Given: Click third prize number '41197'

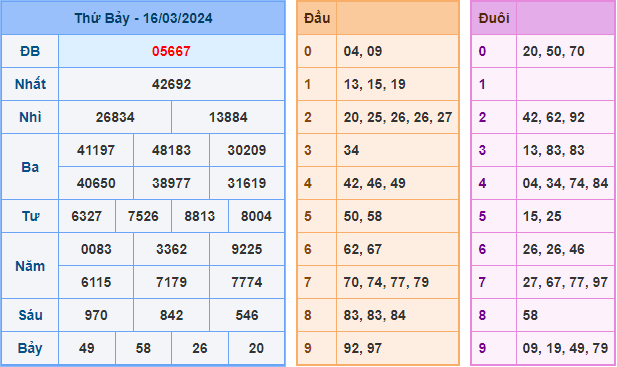Looking at the screenshot, I should tap(96, 150).
